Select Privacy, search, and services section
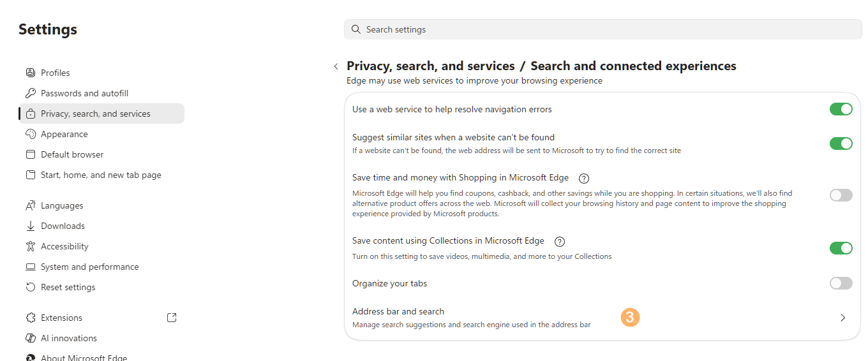 click(101, 114)
